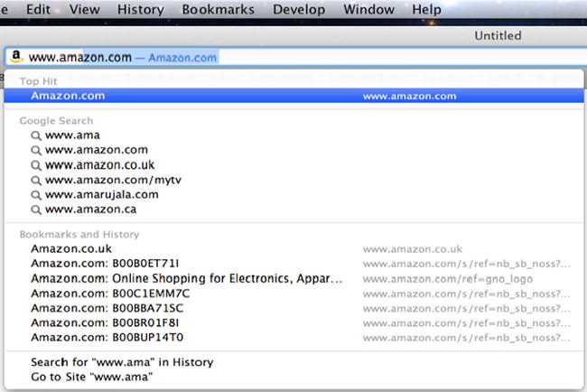Open history entry Amazon.com: B00B0ET71I
Viewport: 587px width, 392px height.
pos(293,264)
